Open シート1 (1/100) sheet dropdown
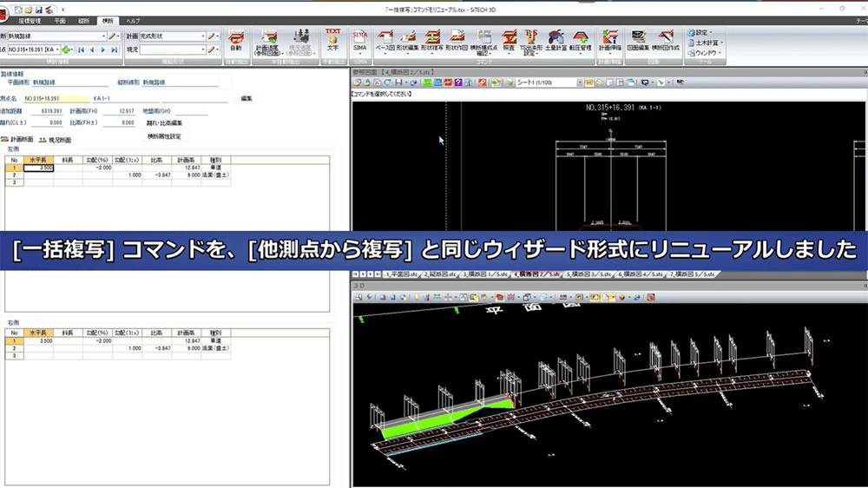The width and height of the screenshot is (868, 488). coord(580,82)
